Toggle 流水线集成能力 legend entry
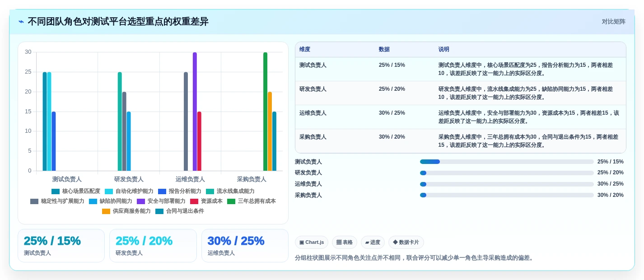Viewport: 644px width, 280px height. (230, 191)
